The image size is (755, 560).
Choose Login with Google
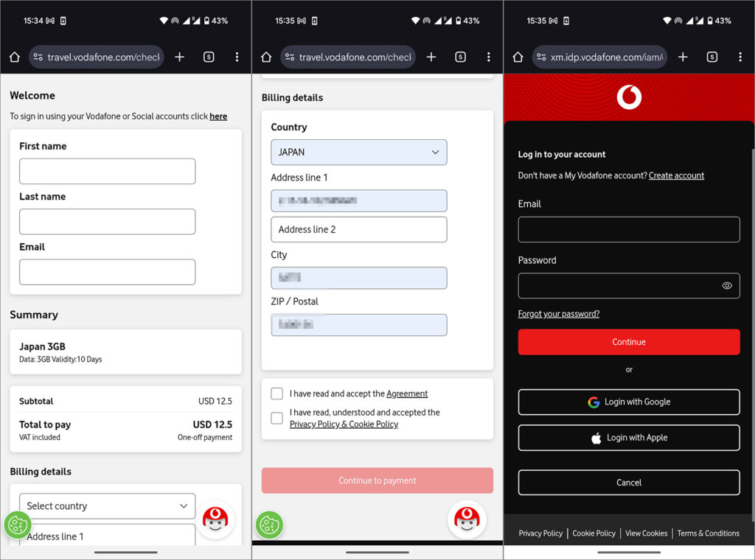(x=629, y=402)
